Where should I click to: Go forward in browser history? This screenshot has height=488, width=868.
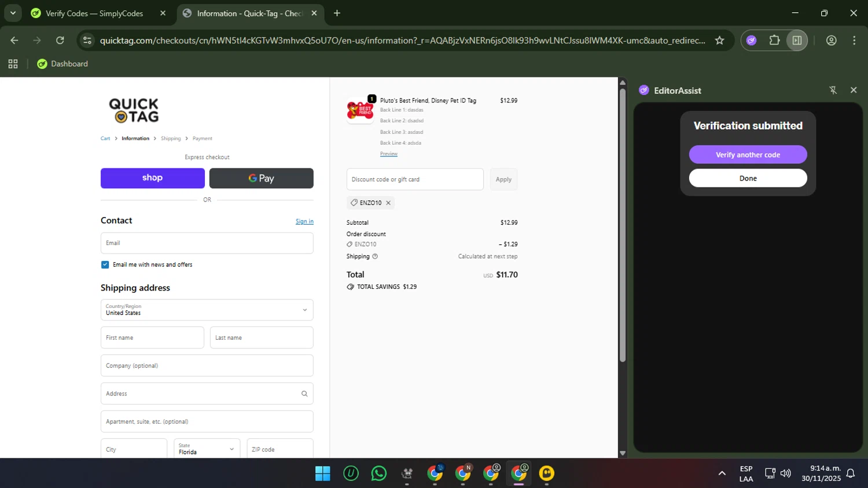point(37,41)
